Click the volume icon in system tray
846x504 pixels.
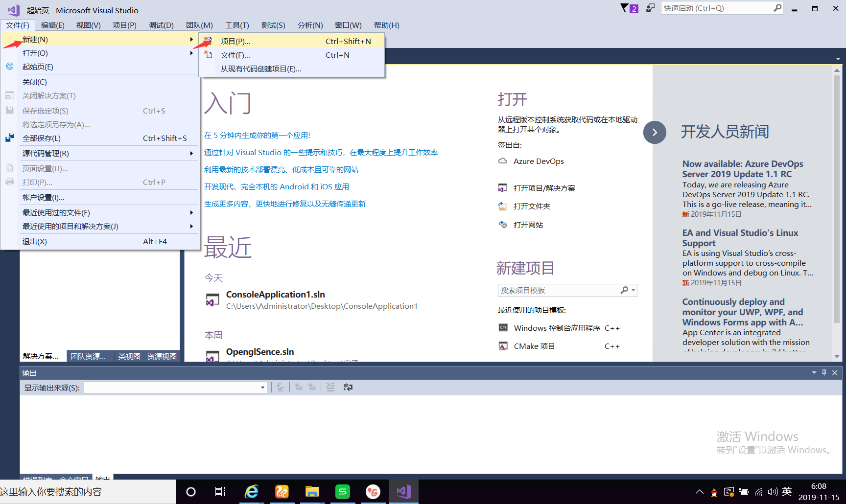[773, 492]
